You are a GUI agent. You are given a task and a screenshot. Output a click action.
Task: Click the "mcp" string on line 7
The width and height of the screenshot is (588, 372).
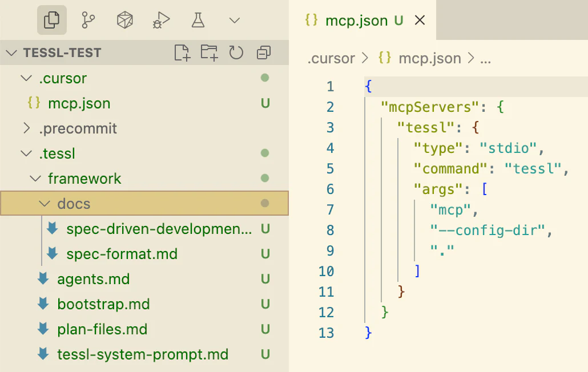click(x=450, y=209)
